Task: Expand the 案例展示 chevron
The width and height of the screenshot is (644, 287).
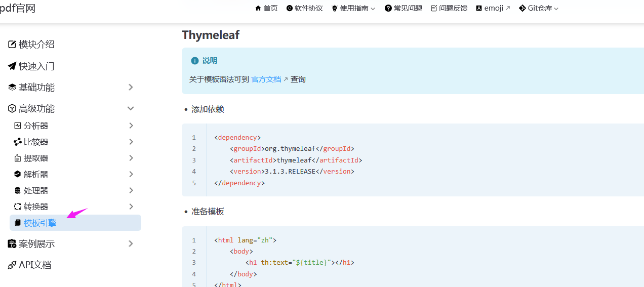Action: point(131,243)
